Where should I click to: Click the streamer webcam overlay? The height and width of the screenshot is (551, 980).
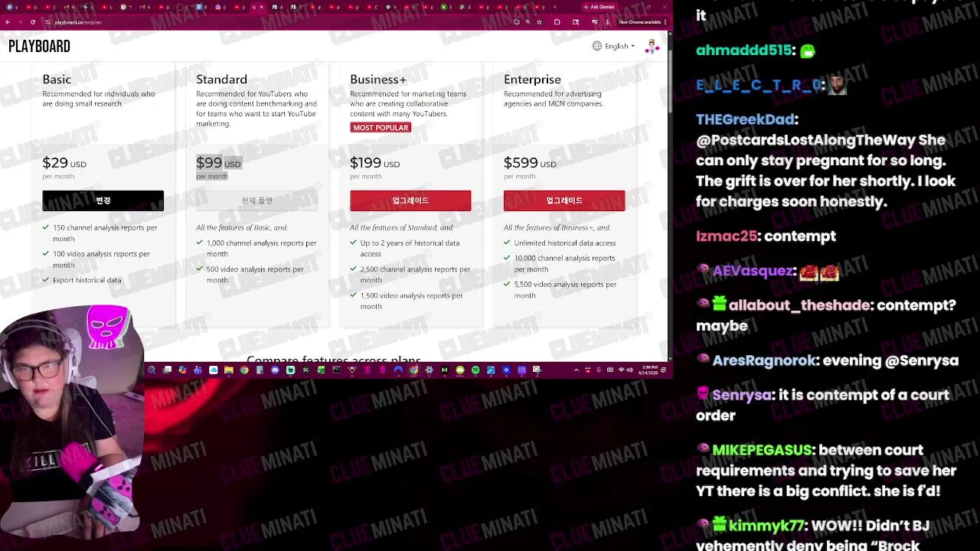pyautogui.click(x=71, y=421)
